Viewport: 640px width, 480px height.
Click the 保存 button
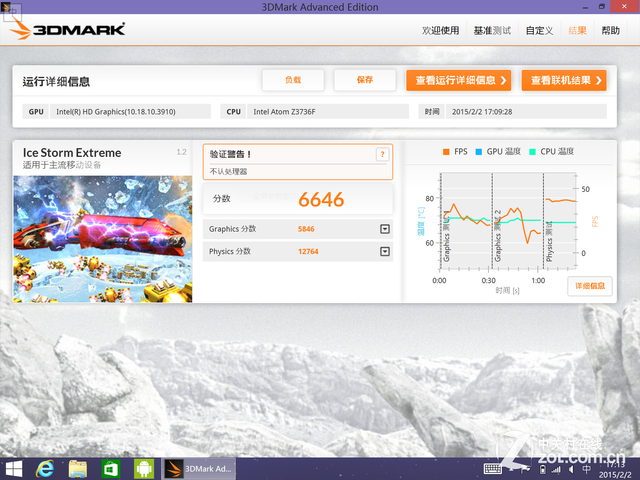click(365, 80)
